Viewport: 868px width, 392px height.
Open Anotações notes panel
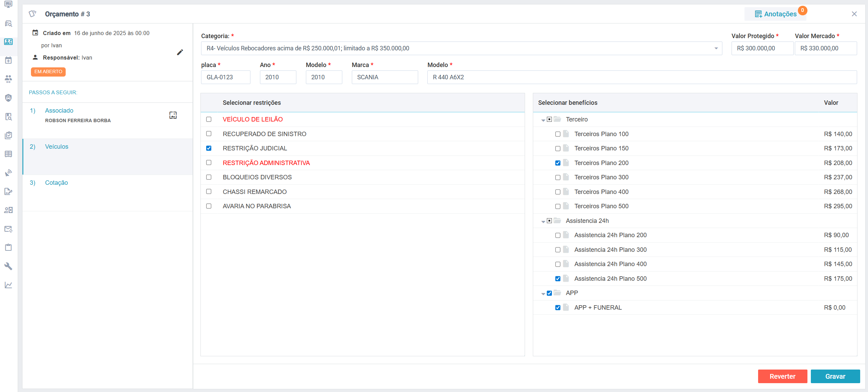point(775,14)
